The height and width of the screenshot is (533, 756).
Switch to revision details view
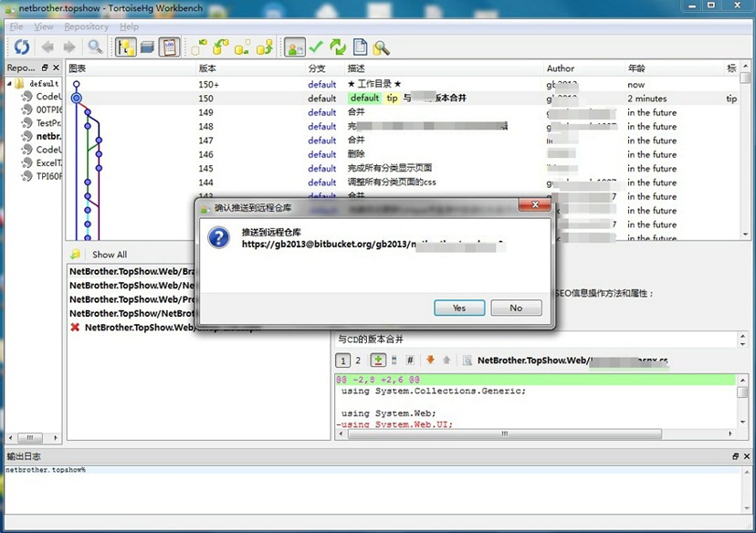[295, 47]
